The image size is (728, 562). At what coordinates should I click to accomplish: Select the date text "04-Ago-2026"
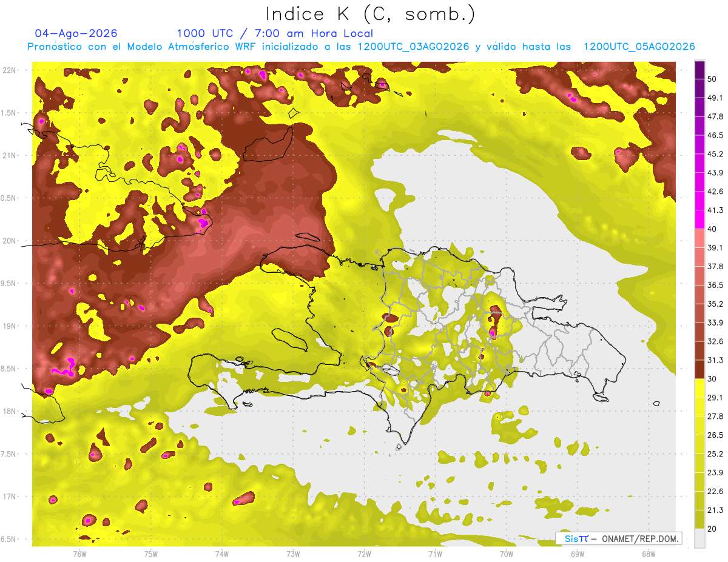(x=76, y=33)
